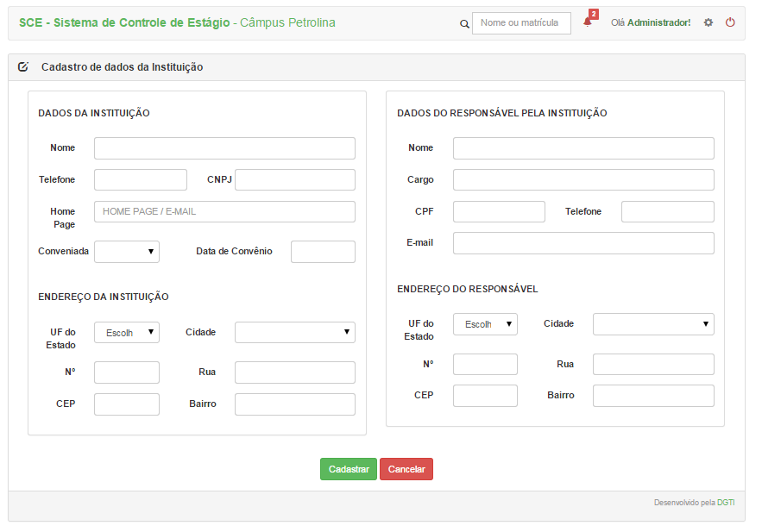Click the green Cadastrar button
Screen dimensions: 762x532
coord(349,469)
